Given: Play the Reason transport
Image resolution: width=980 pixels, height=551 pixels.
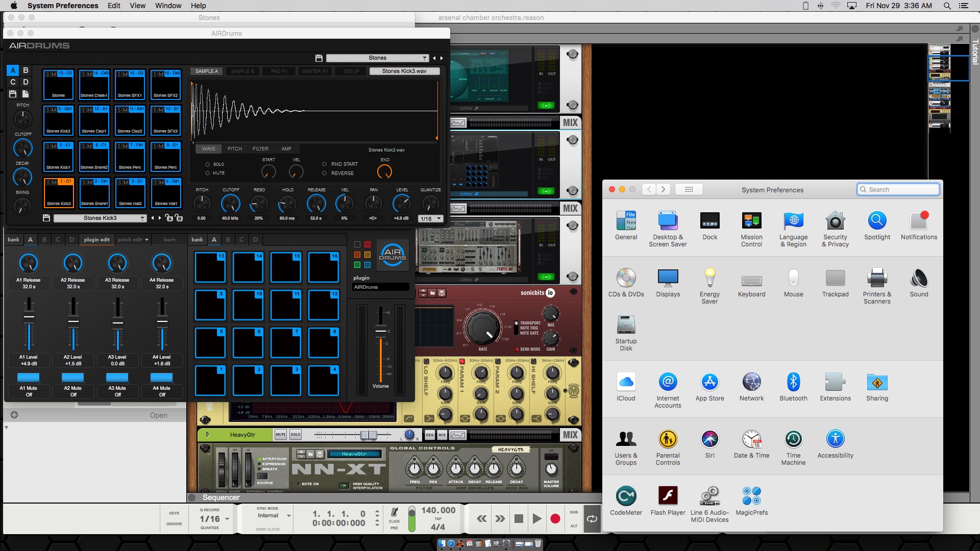Looking at the screenshot, I should pyautogui.click(x=537, y=519).
